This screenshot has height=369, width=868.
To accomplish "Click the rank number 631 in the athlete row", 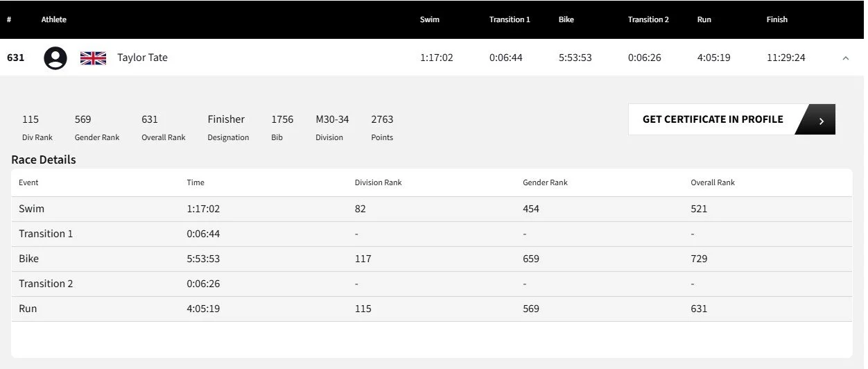I will [15, 58].
